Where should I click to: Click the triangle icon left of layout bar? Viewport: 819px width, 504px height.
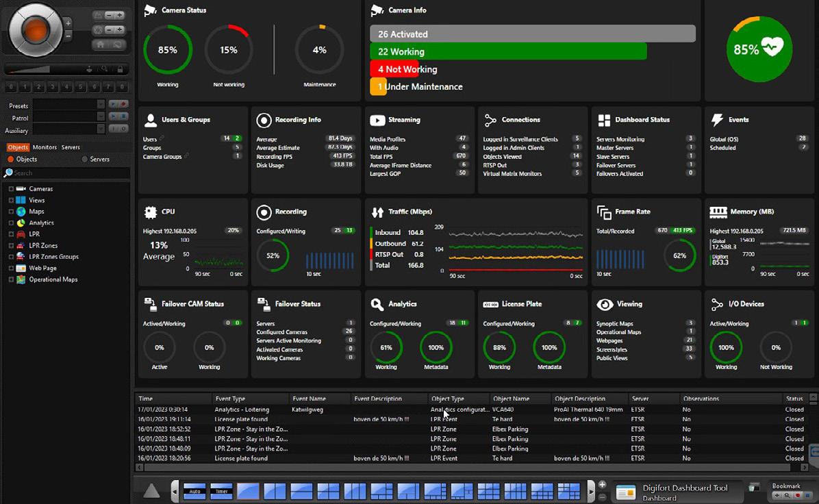[151, 490]
